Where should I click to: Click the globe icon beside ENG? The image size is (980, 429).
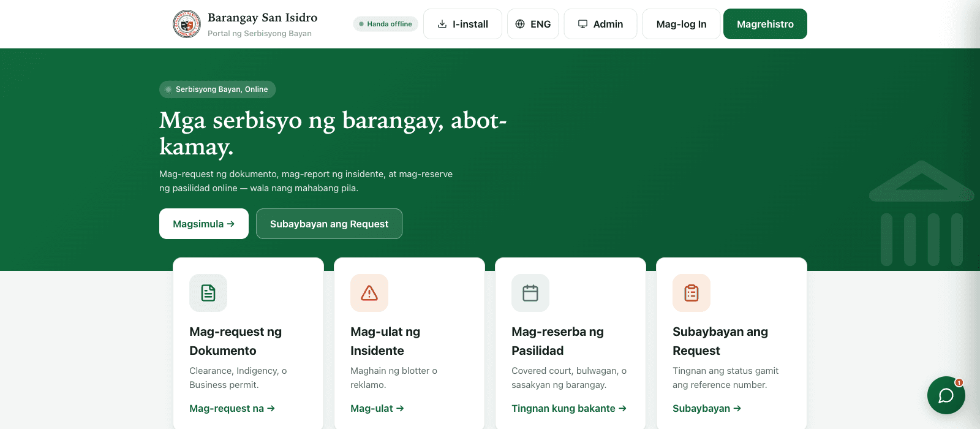pyautogui.click(x=520, y=24)
